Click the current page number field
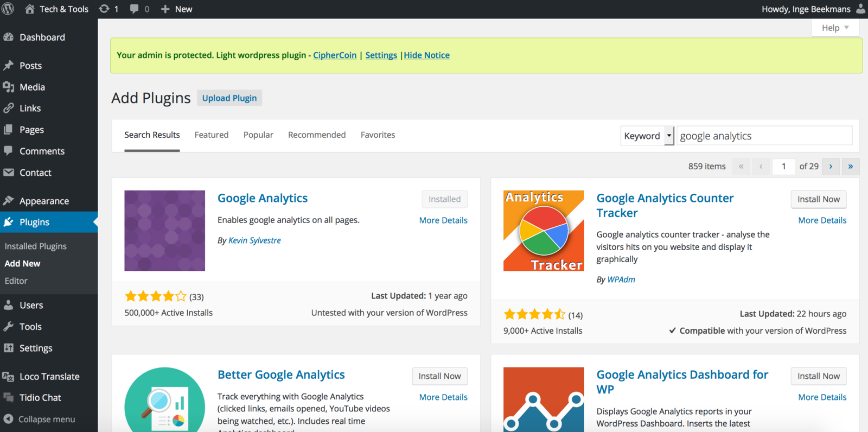The width and height of the screenshot is (868, 432). pos(784,167)
